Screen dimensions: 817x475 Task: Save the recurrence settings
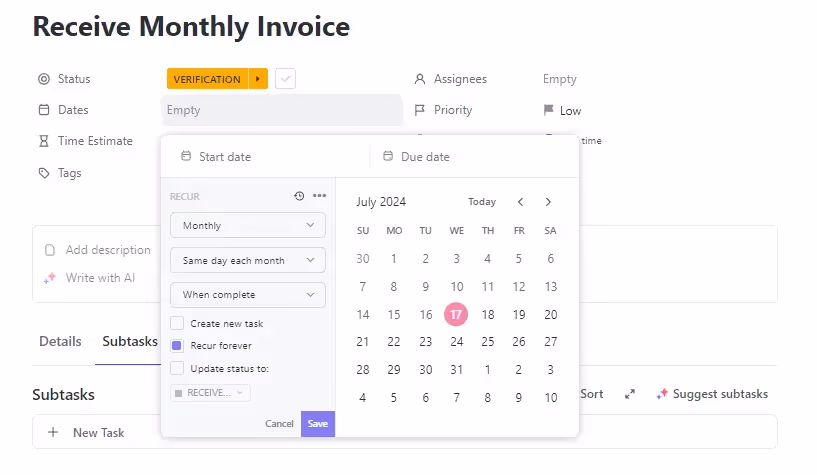317,424
